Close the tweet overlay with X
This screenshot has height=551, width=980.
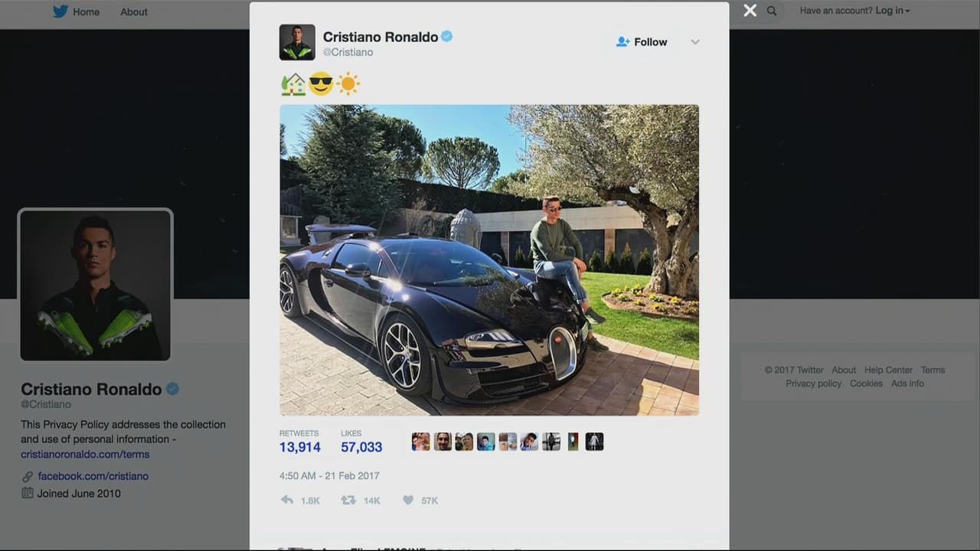pyautogui.click(x=750, y=11)
